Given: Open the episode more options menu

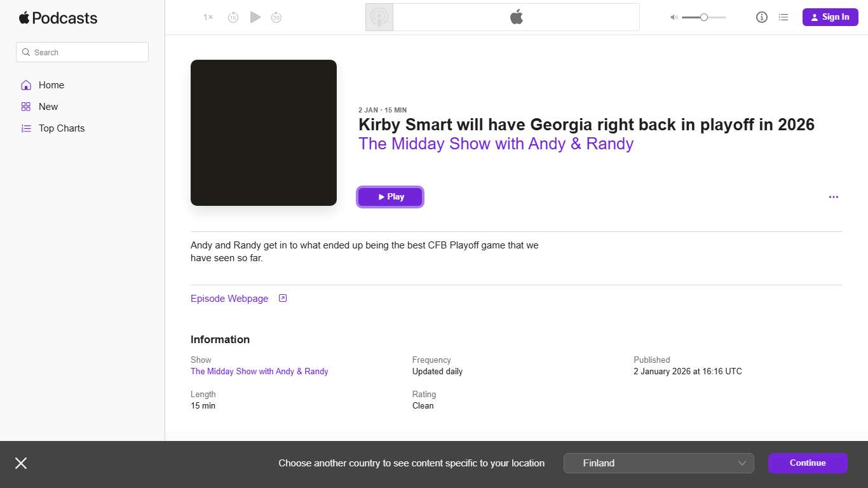Looking at the screenshot, I should [833, 197].
